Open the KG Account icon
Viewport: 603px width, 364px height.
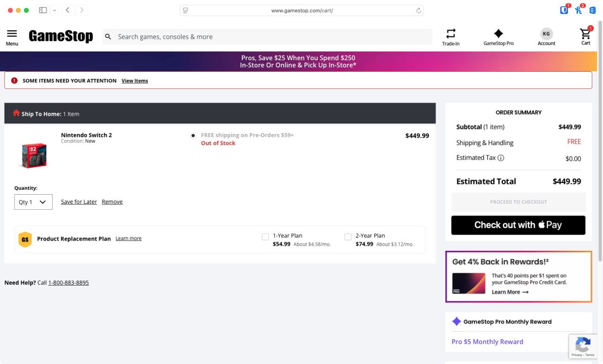546,33
